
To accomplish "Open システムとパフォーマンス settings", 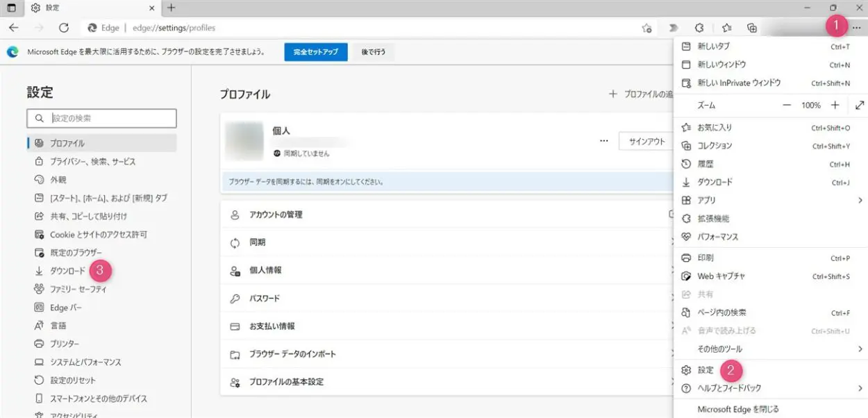I will point(101,362).
